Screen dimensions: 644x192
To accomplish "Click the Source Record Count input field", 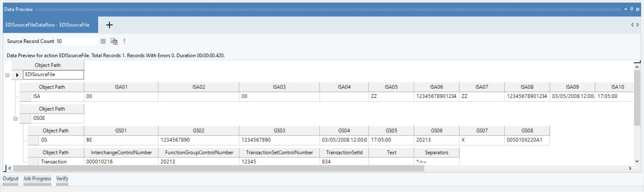I will click(x=76, y=41).
